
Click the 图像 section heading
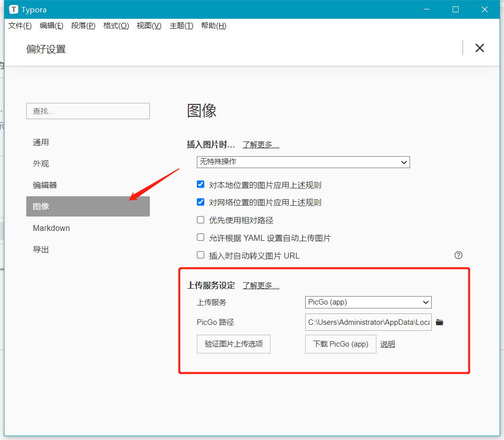[x=201, y=111]
